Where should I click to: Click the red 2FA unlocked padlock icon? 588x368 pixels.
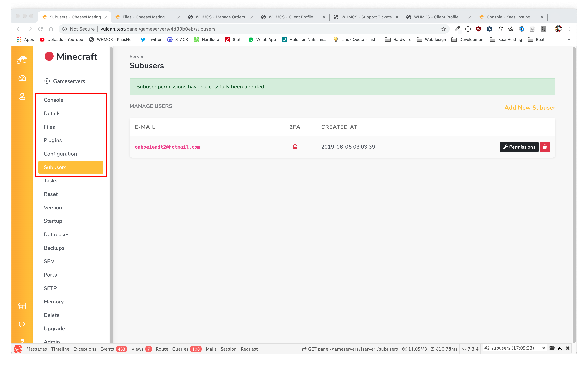tap(295, 147)
